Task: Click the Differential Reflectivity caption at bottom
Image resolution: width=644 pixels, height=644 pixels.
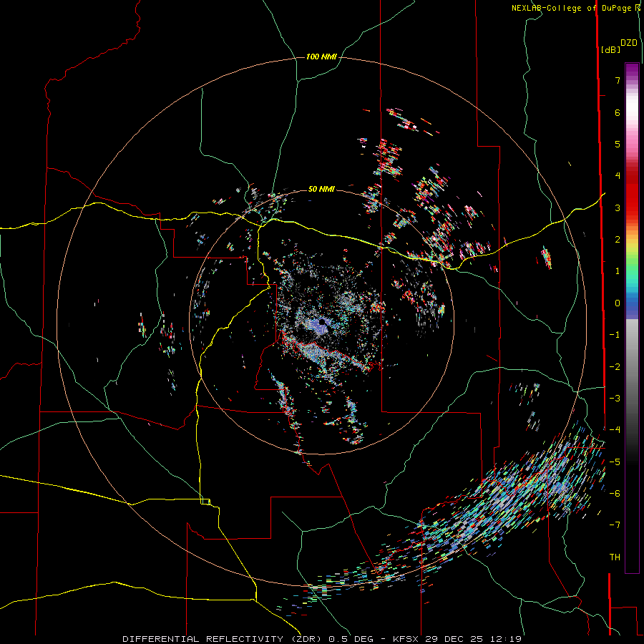Action: point(321,639)
